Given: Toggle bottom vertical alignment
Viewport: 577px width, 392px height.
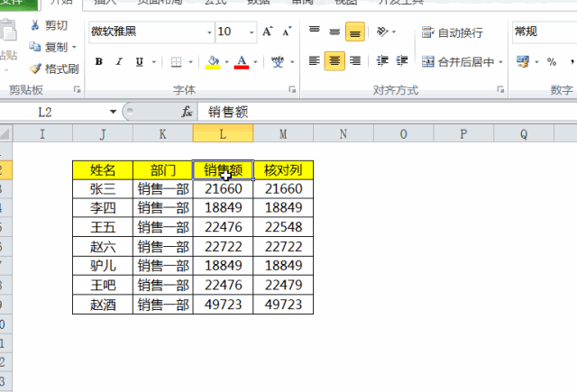Looking at the screenshot, I should 355,32.
